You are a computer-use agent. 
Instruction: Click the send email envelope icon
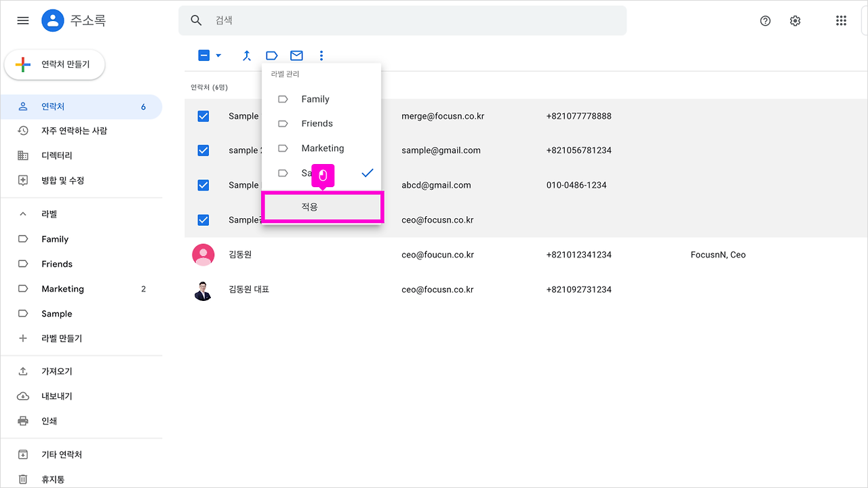pyautogui.click(x=296, y=56)
